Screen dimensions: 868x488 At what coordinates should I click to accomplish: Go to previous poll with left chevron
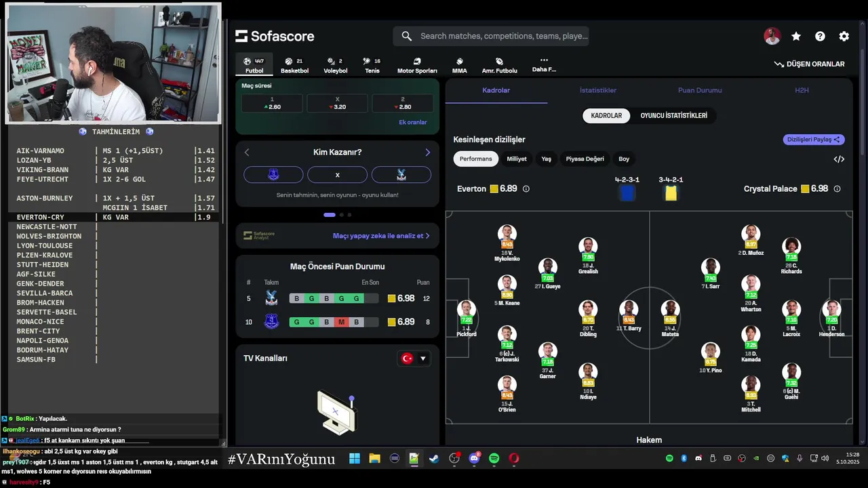[247, 152]
